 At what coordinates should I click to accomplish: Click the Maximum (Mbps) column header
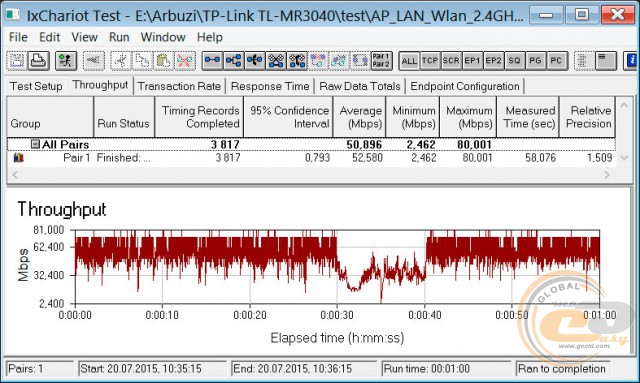[468, 117]
